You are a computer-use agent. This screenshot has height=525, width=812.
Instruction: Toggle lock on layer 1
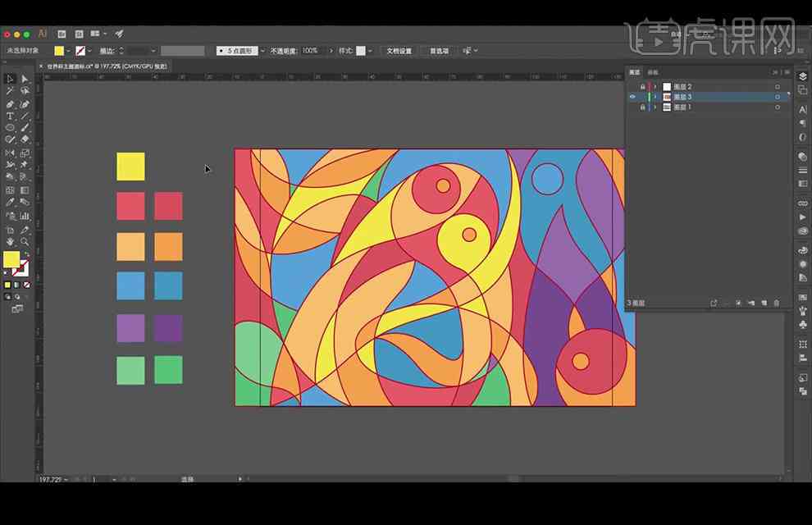pos(643,107)
